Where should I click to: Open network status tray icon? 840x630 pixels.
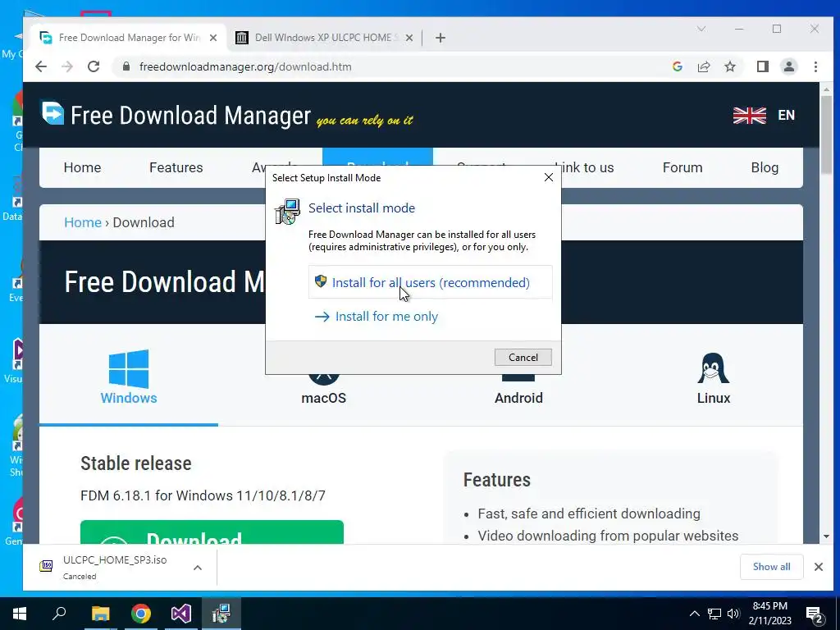point(714,614)
